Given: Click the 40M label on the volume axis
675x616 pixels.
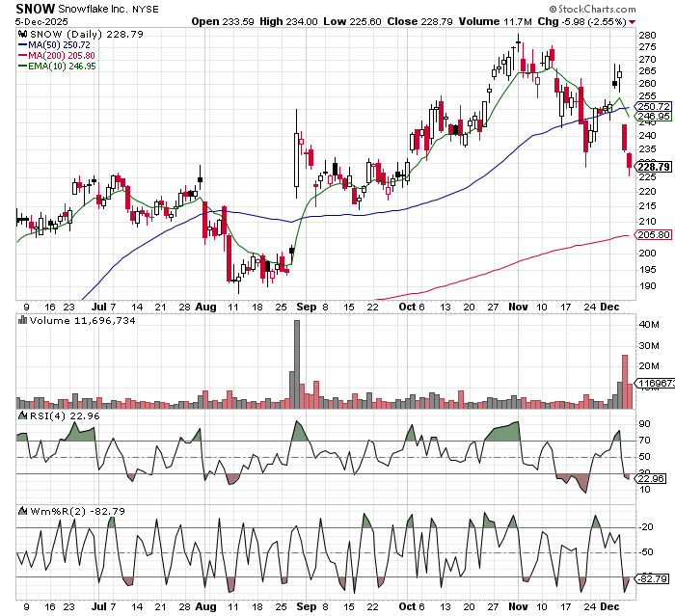Looking at the screenshot, I should click(x=649, y=325).
